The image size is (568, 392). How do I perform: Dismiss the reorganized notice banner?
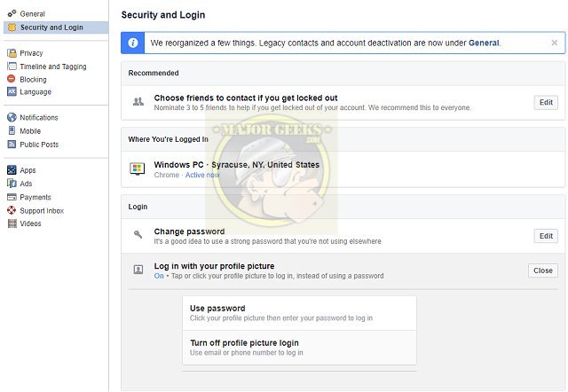(x=554, y=43)
